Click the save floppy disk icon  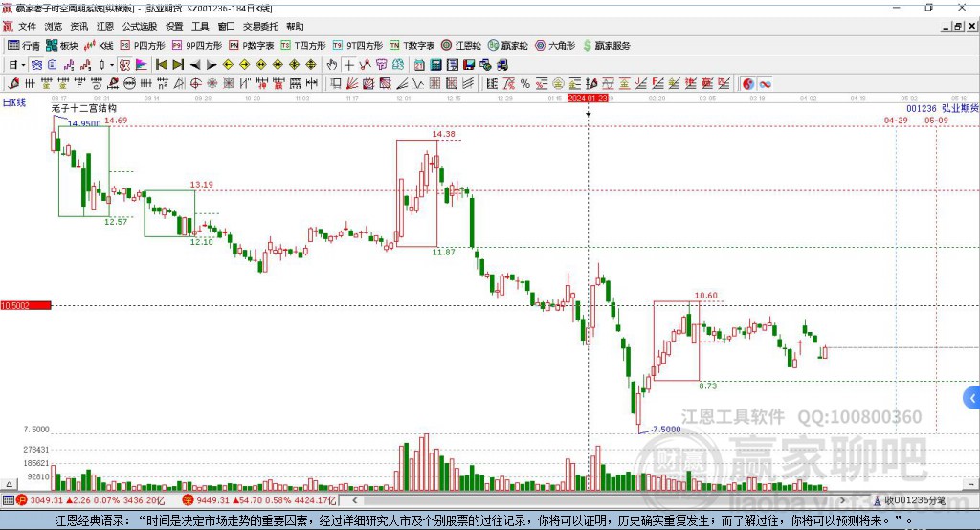coord(469,65)
